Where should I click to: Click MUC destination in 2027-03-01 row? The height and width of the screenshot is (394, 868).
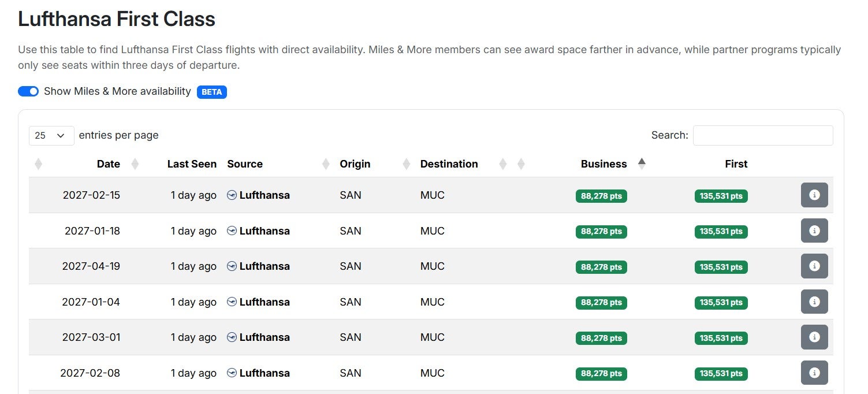point(433,337)
